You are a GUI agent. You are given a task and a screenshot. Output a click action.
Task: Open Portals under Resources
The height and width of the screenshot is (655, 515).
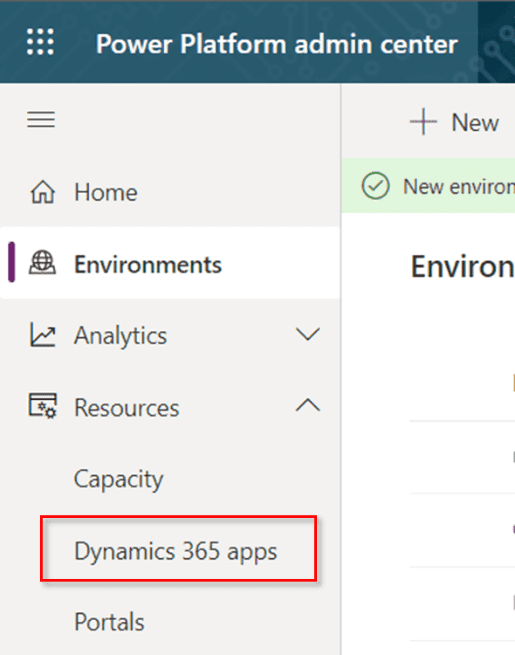(x=109, y=622)
